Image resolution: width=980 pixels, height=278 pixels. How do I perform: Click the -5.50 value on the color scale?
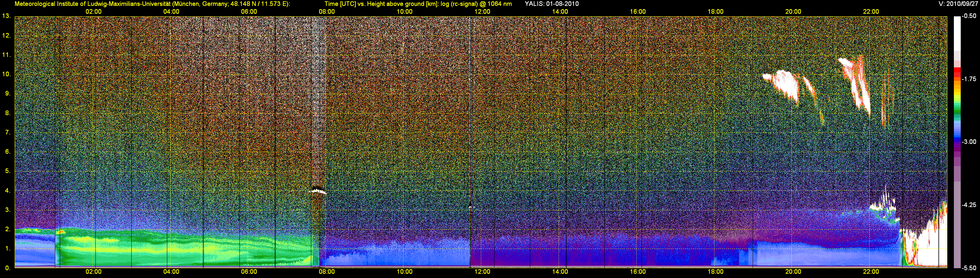pos(969,268)
